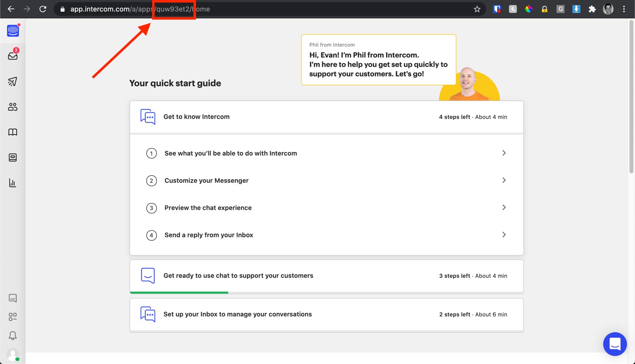Bookmark this page with star icon
This screenshot has width=635, height=364.
(x=477, y=9)
